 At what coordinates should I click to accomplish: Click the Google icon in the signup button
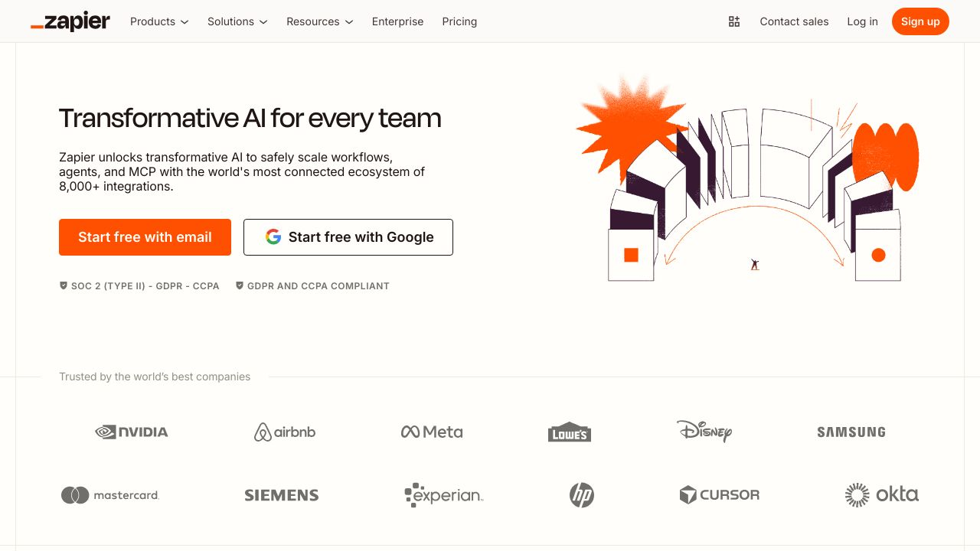coord(273,237)
